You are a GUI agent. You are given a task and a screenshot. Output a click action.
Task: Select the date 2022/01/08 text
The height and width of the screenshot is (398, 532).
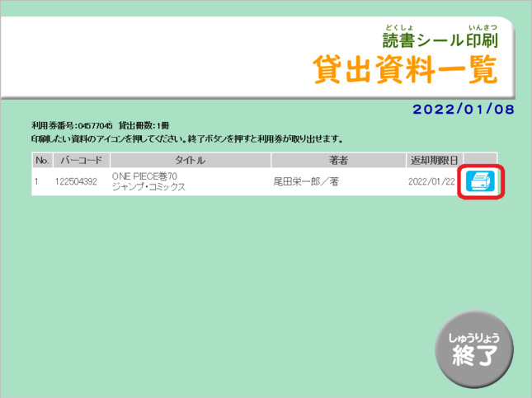[x=464, y=110]
